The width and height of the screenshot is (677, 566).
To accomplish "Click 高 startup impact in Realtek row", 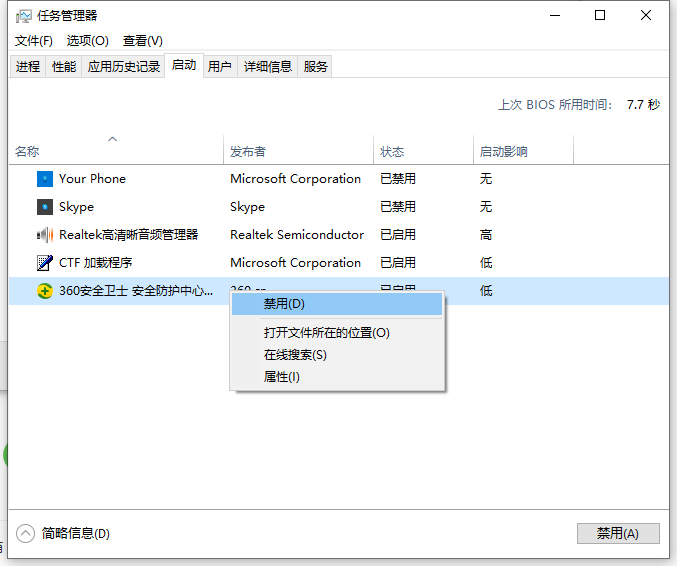I will [x=486, y=235].
